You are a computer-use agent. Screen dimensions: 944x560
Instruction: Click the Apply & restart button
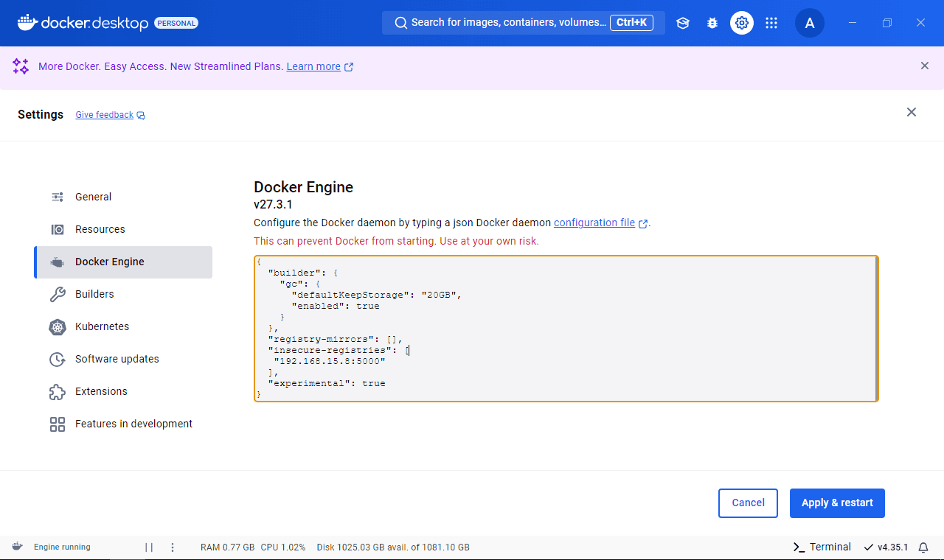pyautogui.click(x=837, y=503)
